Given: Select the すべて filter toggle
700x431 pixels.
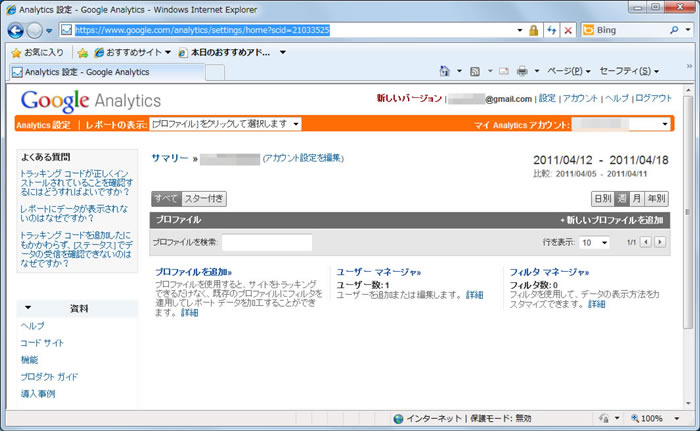Looking at the screenshot, I should (166, 198).
